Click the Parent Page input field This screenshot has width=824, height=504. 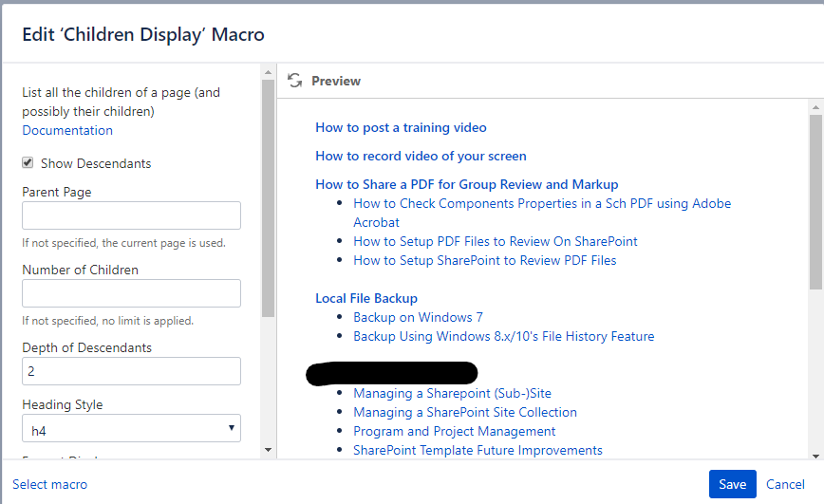coord(131,215)
